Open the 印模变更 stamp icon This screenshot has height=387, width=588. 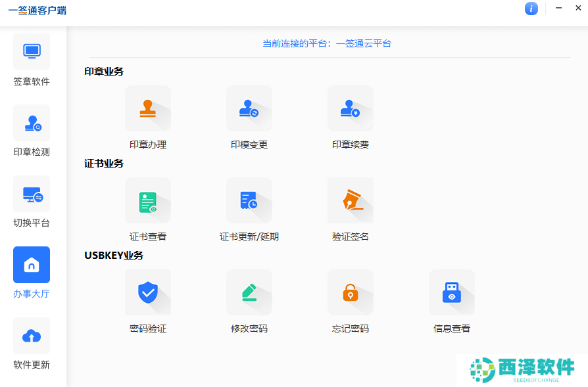249,108
